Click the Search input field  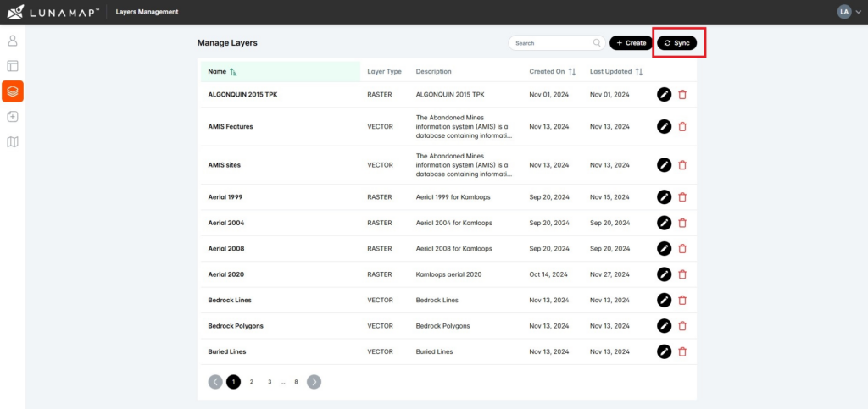click(x=551, y=43)
